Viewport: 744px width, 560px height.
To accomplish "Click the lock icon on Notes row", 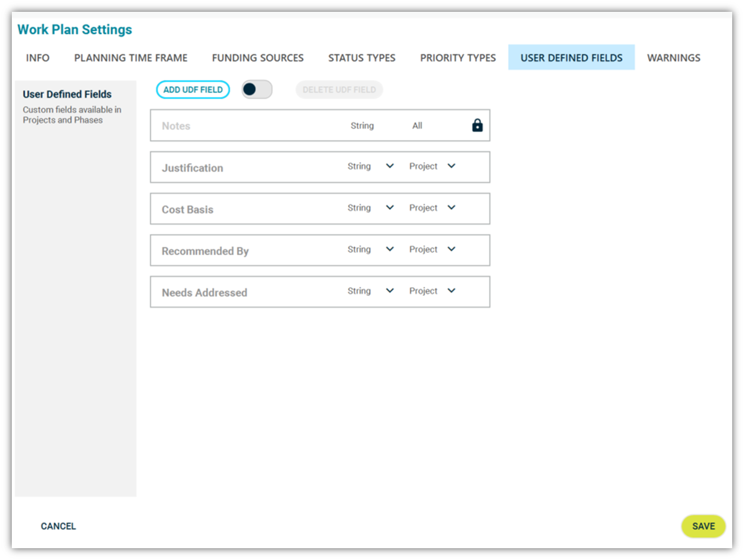I will [477, 125].
